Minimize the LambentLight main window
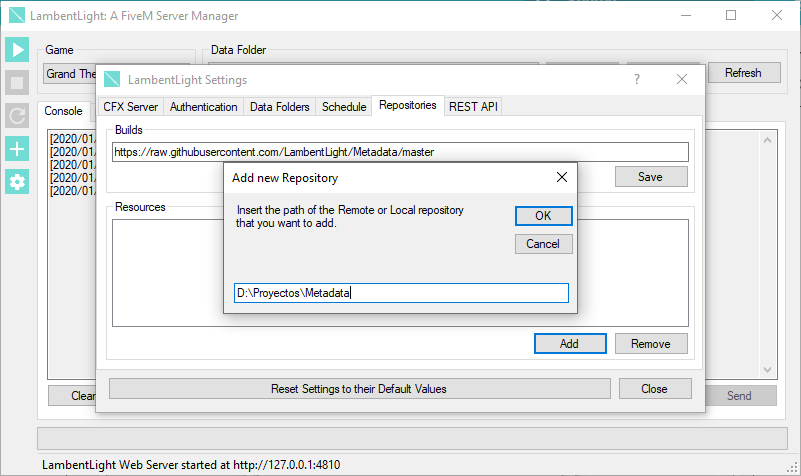Image resolution: width=801 pixels, height=476 pixels. (686, 15)
